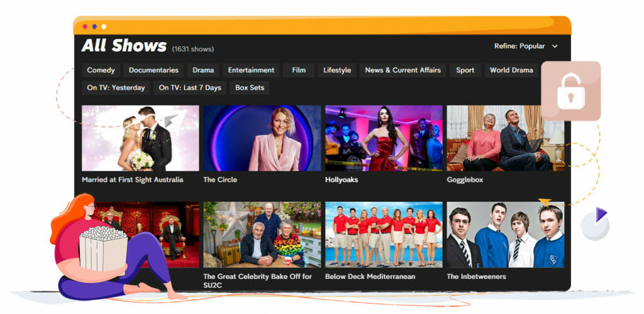The height and width of the screenshot is (314, 644).
Task: Click The Inbetweeners title link
Action: 477,277
